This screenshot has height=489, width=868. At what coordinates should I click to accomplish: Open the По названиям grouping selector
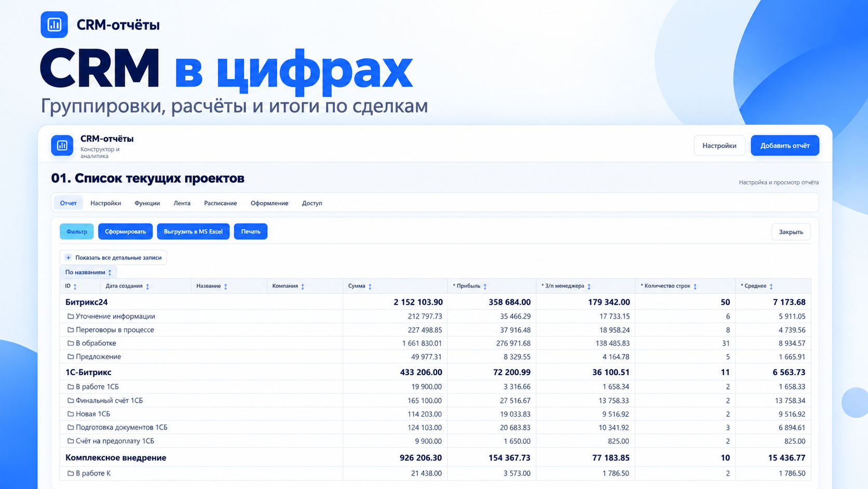(x=88, y=272)
